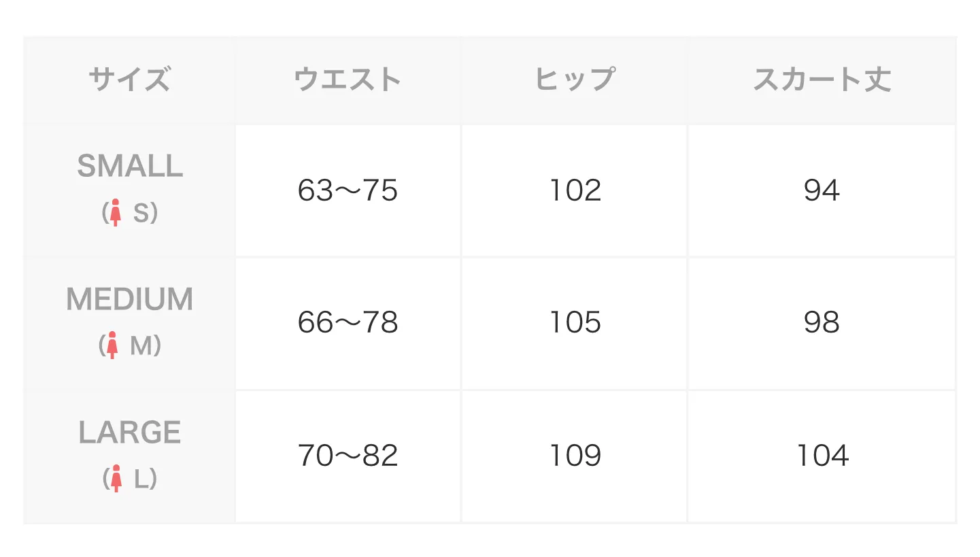Click the woman icon in the MEDIUM row
980x557 pixels.
click(113, 345)
